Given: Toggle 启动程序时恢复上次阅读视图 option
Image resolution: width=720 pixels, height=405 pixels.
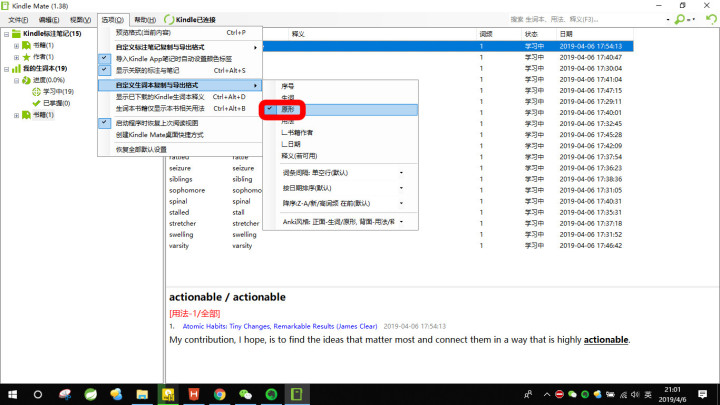Looking at the screenshot, I should pyautogui.click(x=180, y=123).
